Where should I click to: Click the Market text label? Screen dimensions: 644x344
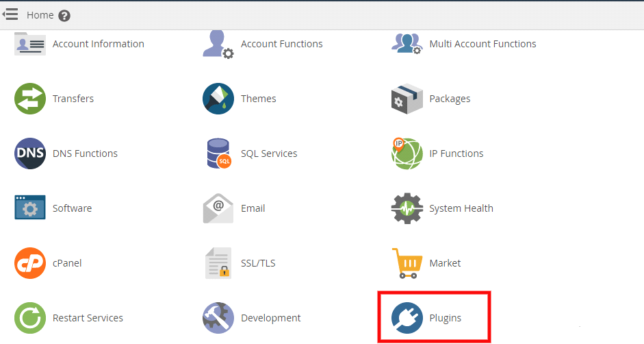[445, 263]
